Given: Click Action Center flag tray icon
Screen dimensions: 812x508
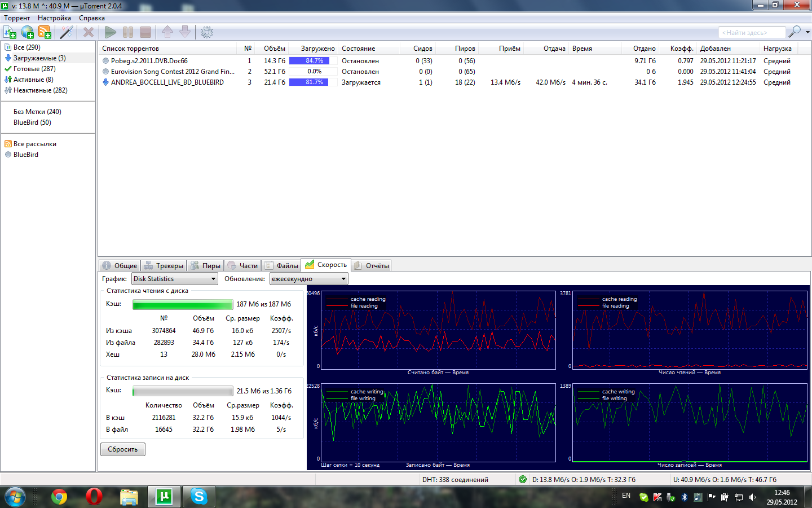Looking at the screenshot, I should pos(711,497).
